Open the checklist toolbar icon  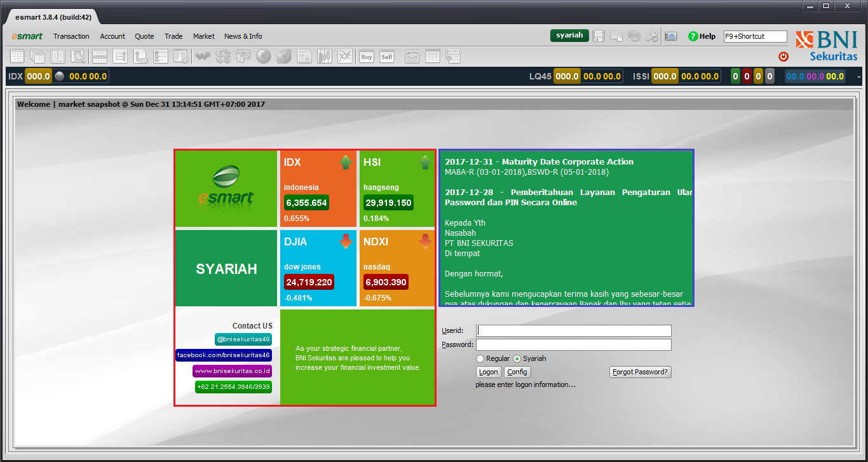pos(161,57)
